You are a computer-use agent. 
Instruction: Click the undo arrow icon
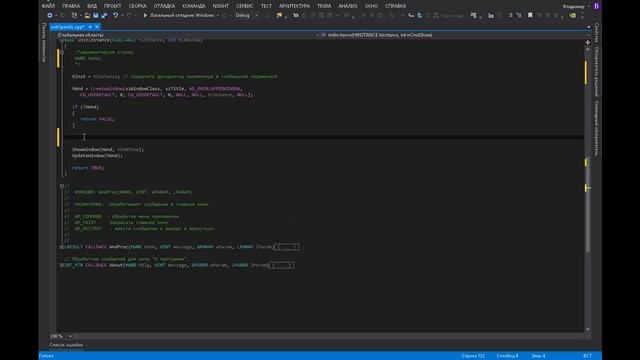pyautogui.click(x=116, y=16)
